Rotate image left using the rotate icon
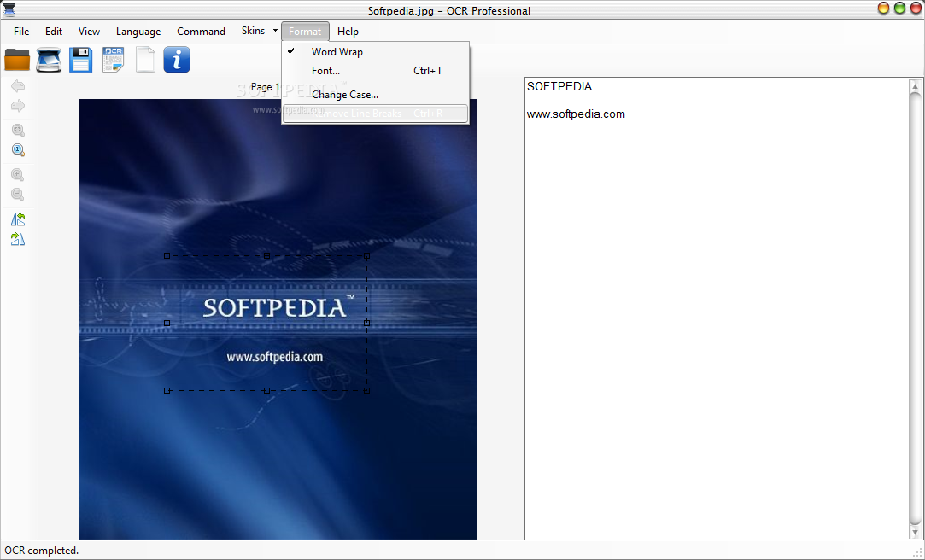The width and height of the screenshot is (925, 560). pyautogui.click(x=18, y=219)
